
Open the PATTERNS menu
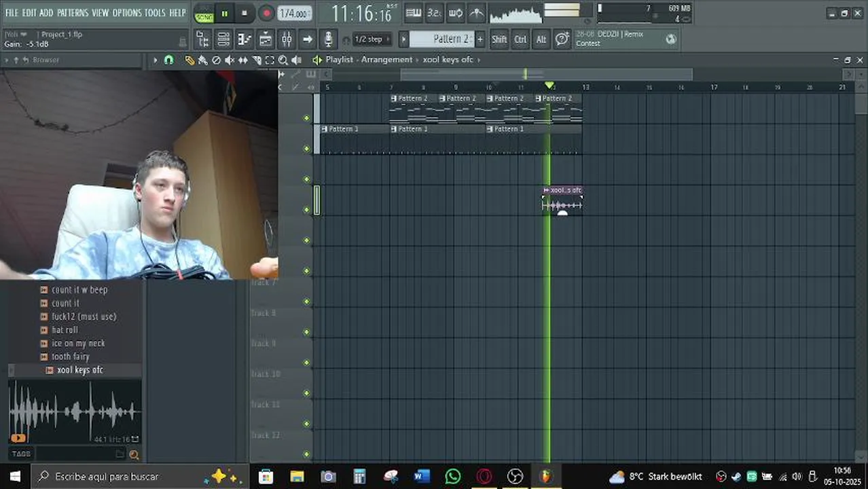click(73, 13)
